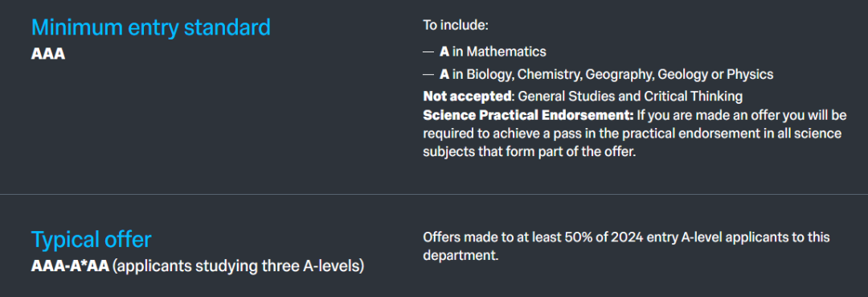The image size is (868, 297).
Task: Click 'subjects that form part of the offer' text
Action: (x=530, y=152)
